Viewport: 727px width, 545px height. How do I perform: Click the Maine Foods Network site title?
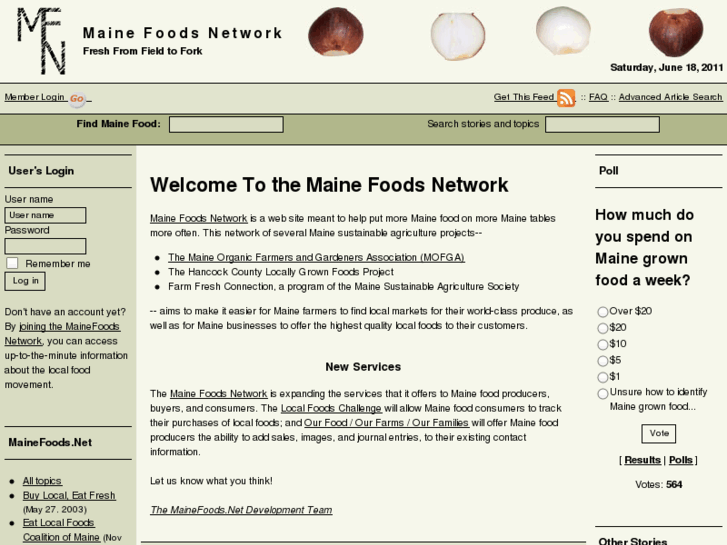(x=182, y=33)
